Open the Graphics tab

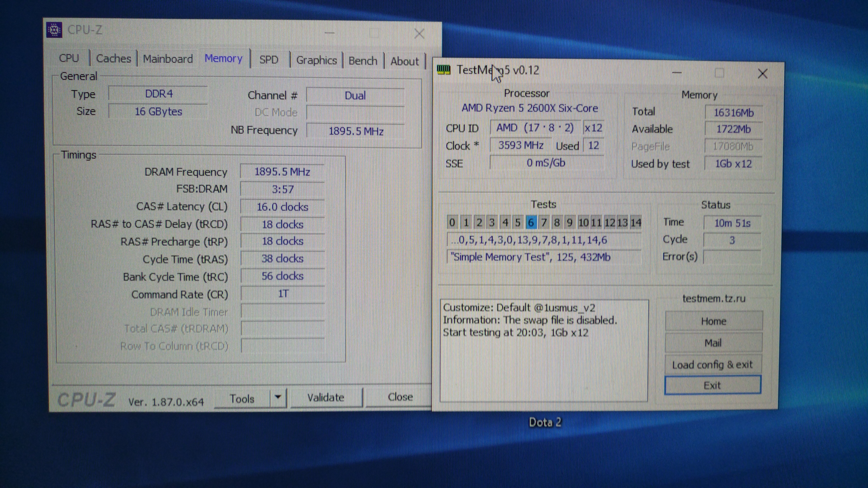(316, 61)
